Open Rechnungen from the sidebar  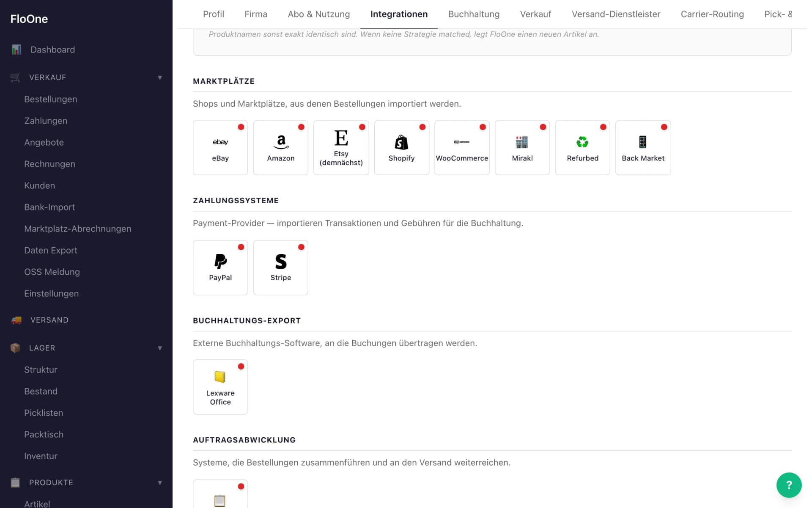click(x=49, y=164)
